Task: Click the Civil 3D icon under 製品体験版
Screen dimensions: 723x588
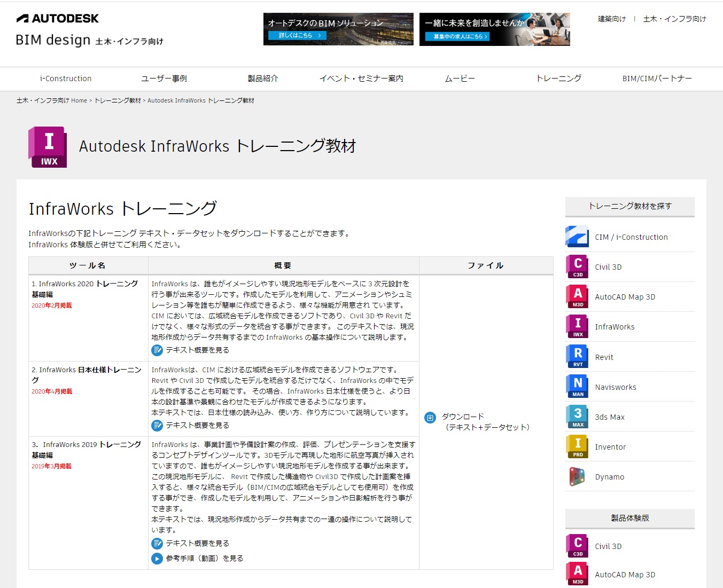Action: pos(577,546)
